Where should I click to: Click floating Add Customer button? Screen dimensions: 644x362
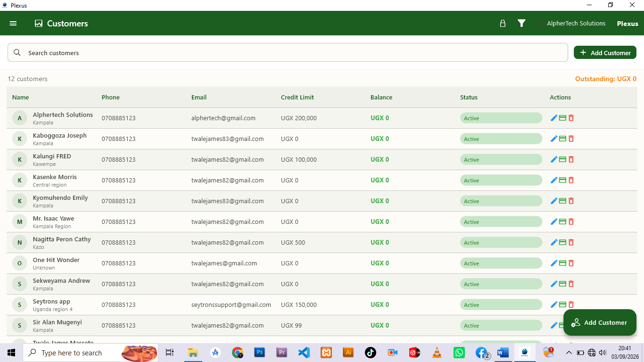tap(600, 322)
